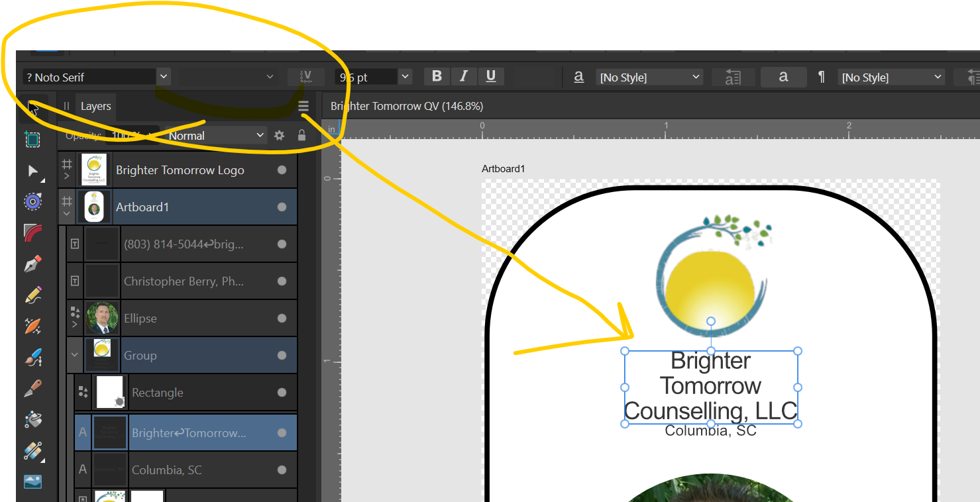
Task: Select the orange leaf-shaped tool below Pencil
Action: [x=32, y=326]
